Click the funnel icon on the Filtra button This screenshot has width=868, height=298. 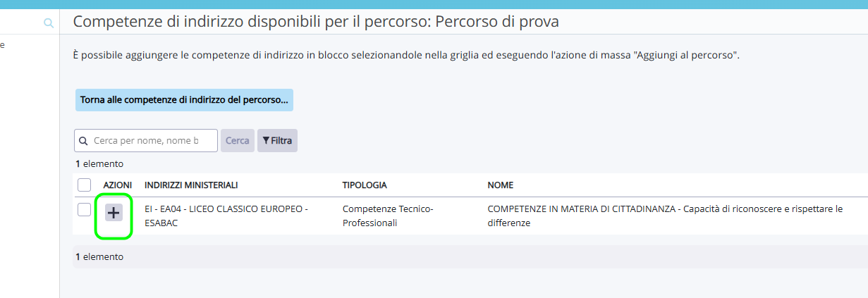tap(266, 141)
